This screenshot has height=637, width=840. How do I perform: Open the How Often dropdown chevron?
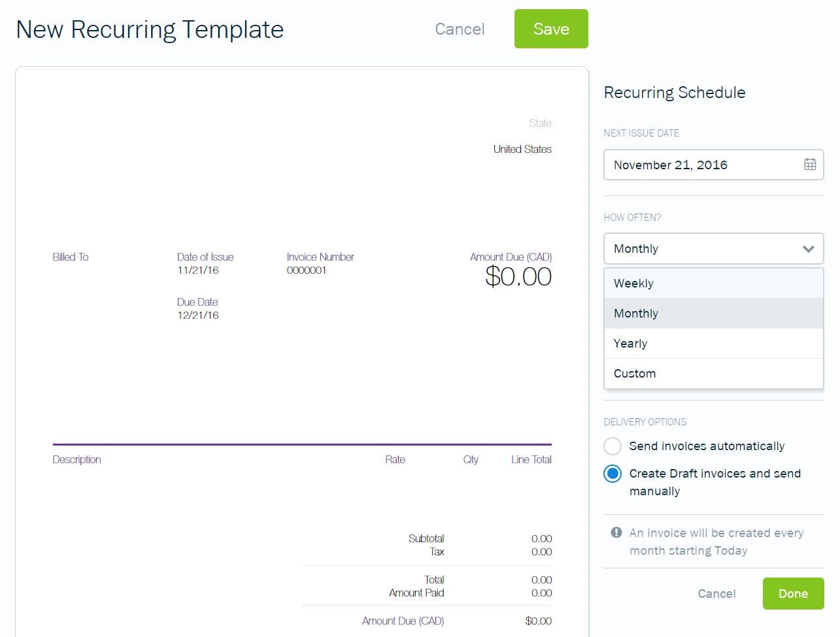click(809, 249)
